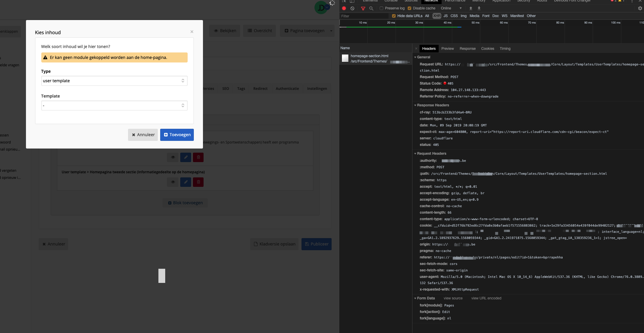Clear the network requests list

pos(353,8)
